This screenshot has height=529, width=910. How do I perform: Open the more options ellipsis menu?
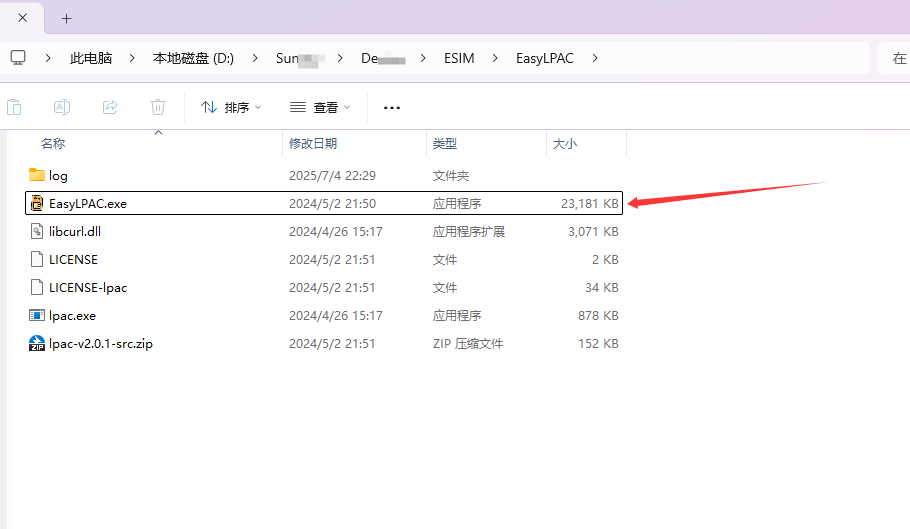[x=392, y=107]
